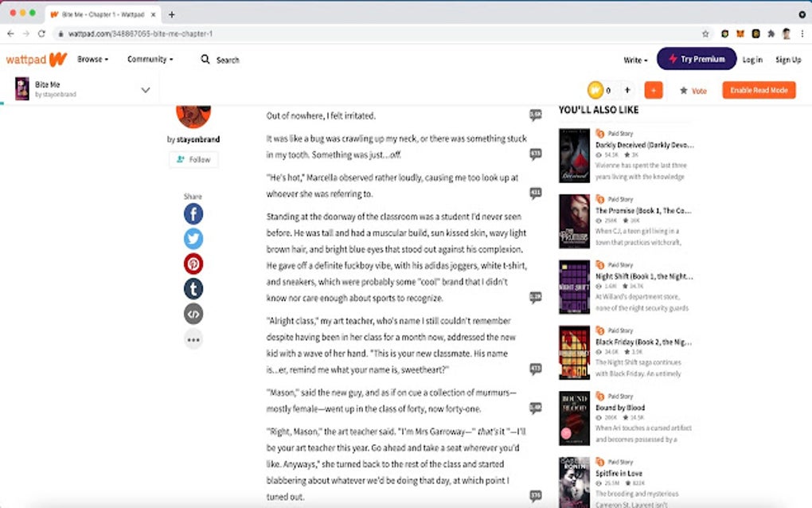Expand the Bite Me chapter list chevron

(146, 90)
